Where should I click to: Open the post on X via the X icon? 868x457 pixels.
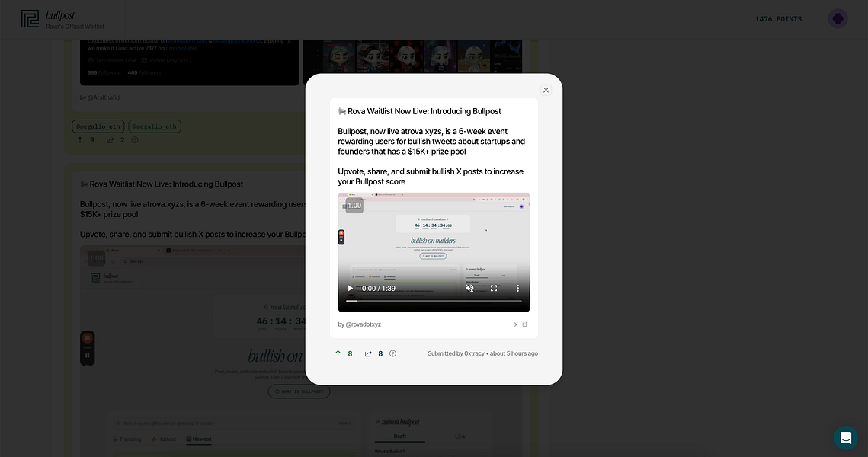[516, 324]
